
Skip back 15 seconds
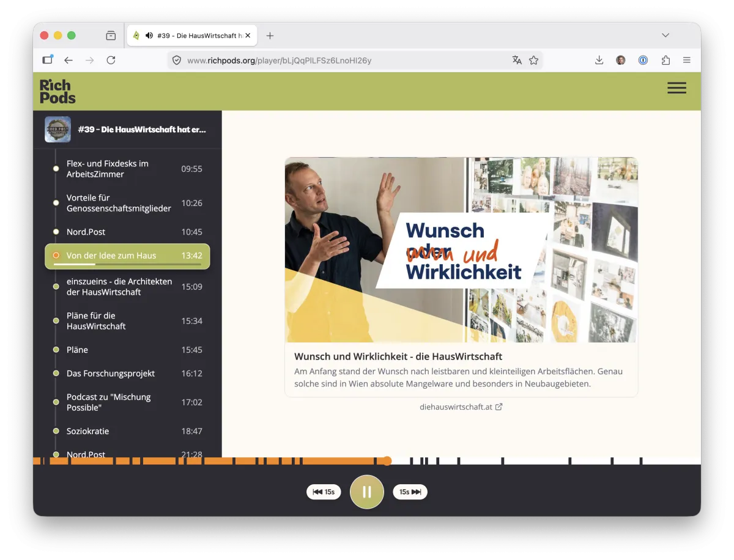pyautogui.click(x=324, y=492)
